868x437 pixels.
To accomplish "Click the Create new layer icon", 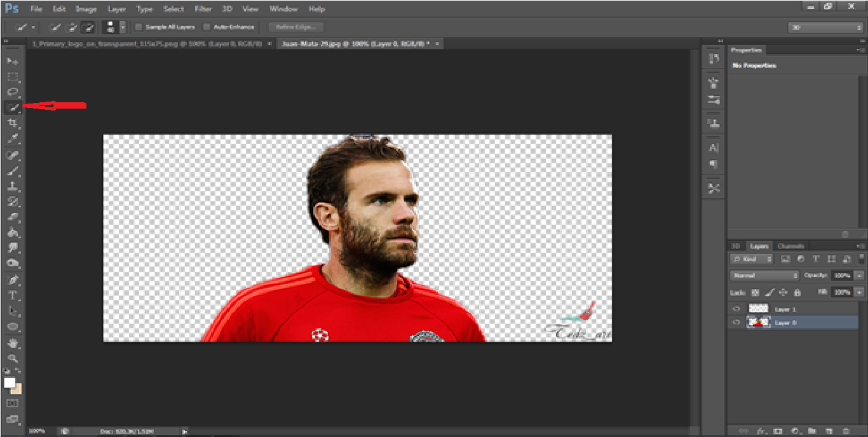I will click(829, 431).
